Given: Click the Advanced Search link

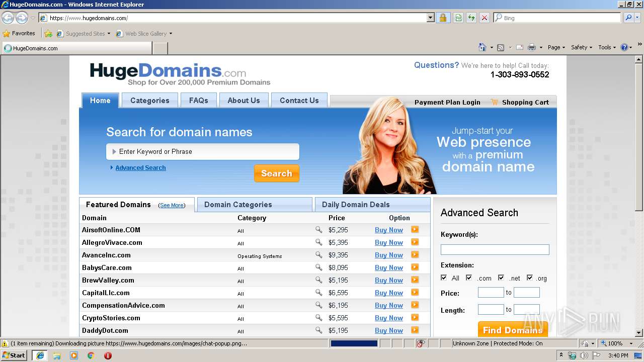Looking at the screenshot, I should 140,167.
